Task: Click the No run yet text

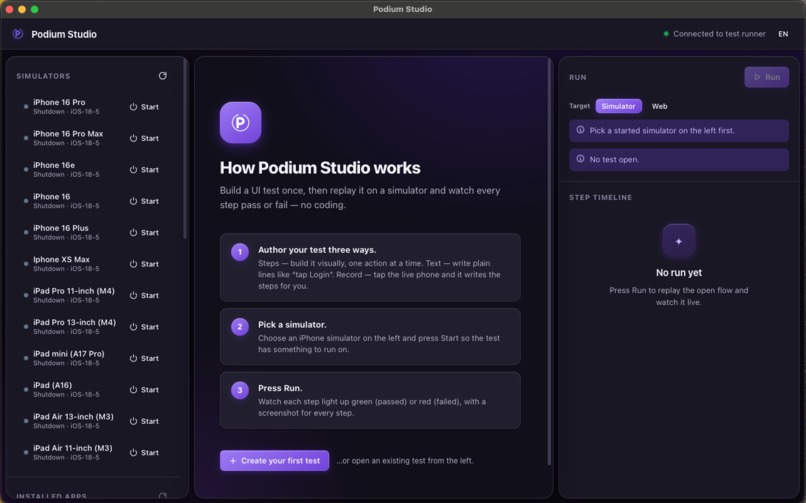Action: coord(679,273)
